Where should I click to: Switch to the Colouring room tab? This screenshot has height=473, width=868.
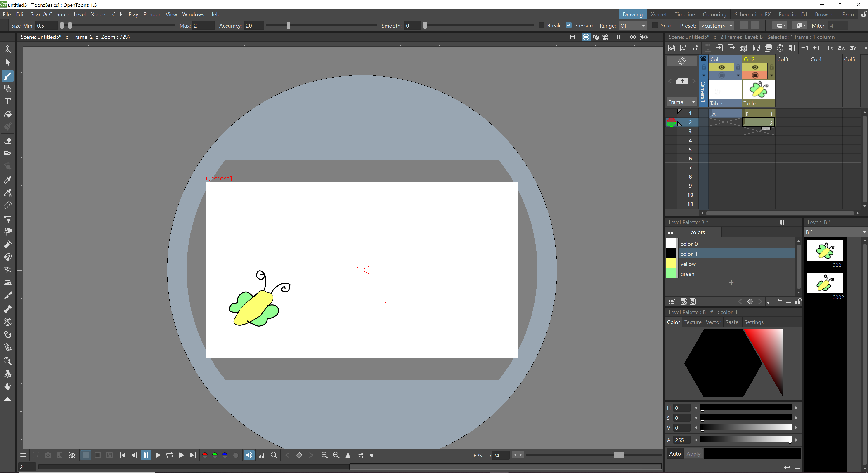tap(714, 14)
